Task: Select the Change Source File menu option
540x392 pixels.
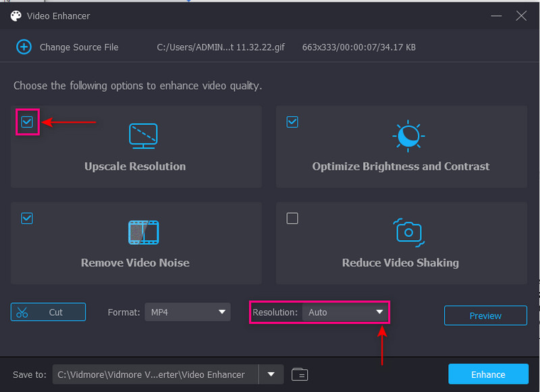Action: pyautogui.click(x=76, y=47)
